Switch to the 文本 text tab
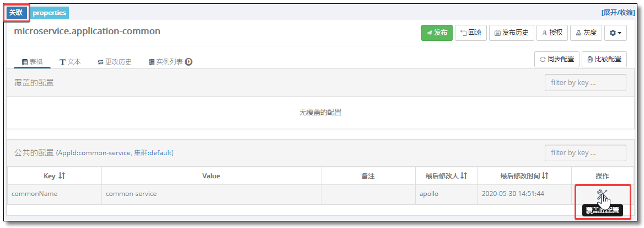644x228 pixels. point(70,62)
